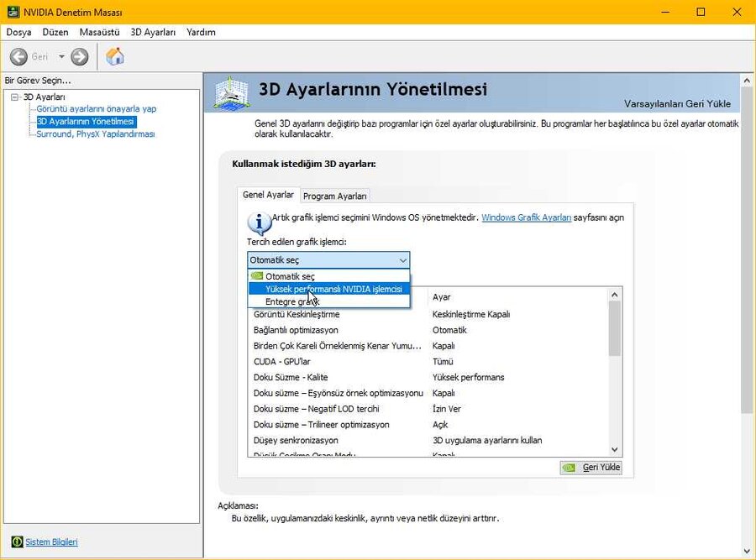
Task: Open back history dropdown arrow next to Geri
Action: point(61,57)
